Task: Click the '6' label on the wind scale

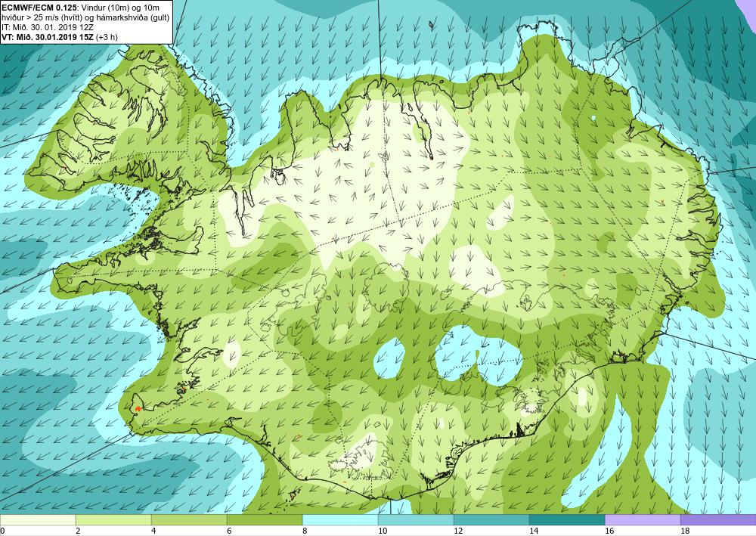Action: click(229, 531)
